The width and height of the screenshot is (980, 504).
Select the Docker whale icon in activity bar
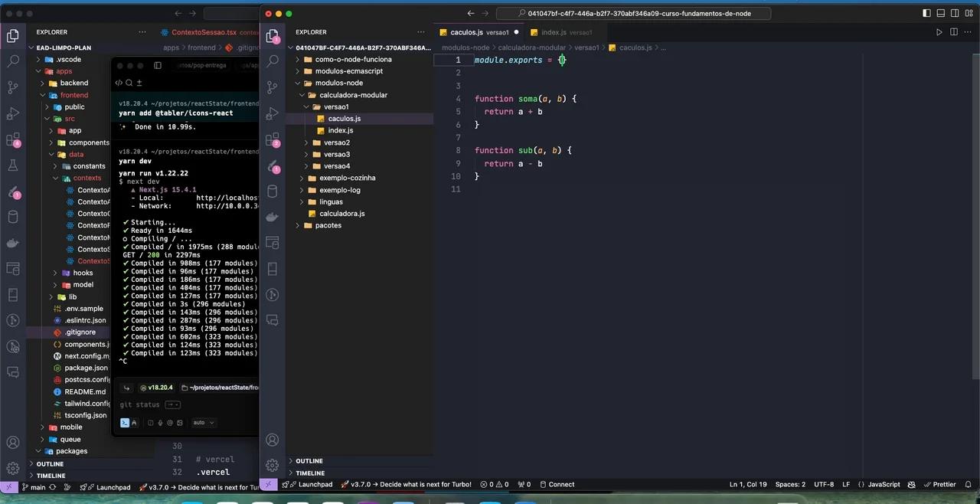pyautogui.click(x=272, y=218)
